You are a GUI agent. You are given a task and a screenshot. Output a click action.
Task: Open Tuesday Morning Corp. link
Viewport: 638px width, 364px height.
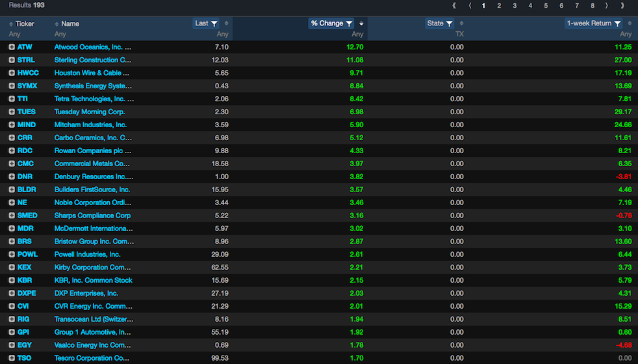point(90,112)
